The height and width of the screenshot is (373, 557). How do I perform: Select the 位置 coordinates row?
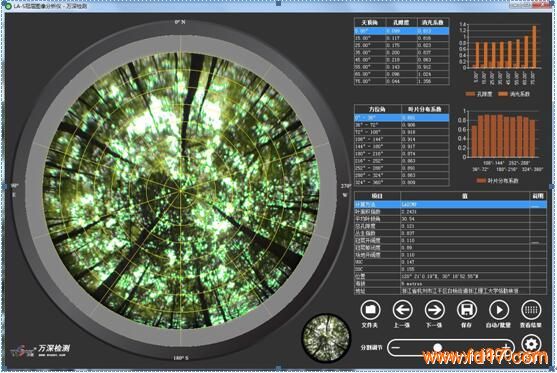(450, 276)
